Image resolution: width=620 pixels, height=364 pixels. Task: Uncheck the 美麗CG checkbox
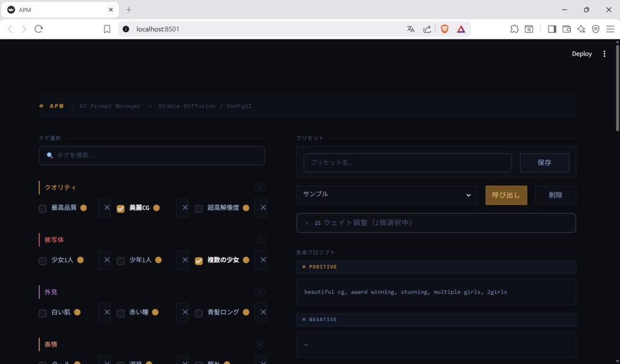click(x=120, y=209)
